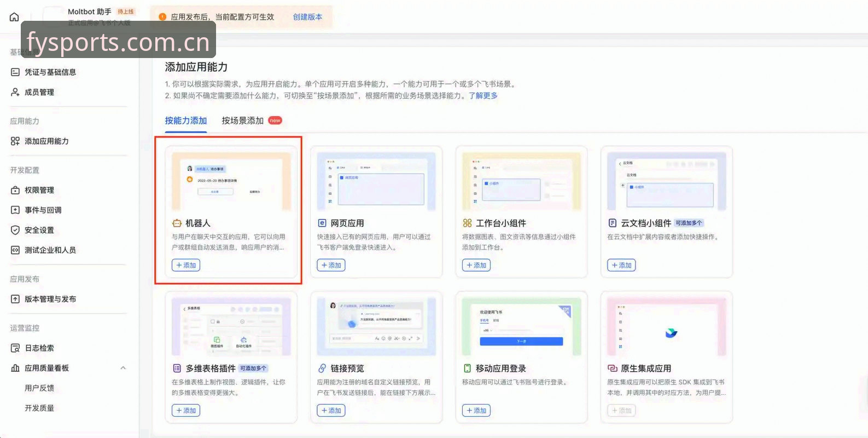The image size is (868, 438).
Task: Open the 移动应用登录 preview thumbnail
Action: point(521,327)
